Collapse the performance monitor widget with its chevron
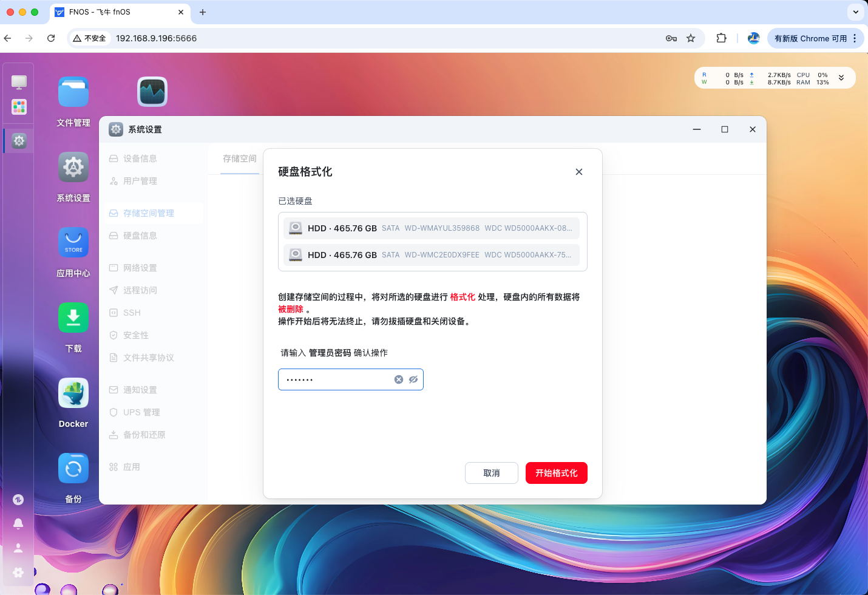Viewport: 868px width, 595px height. point(841,78)
